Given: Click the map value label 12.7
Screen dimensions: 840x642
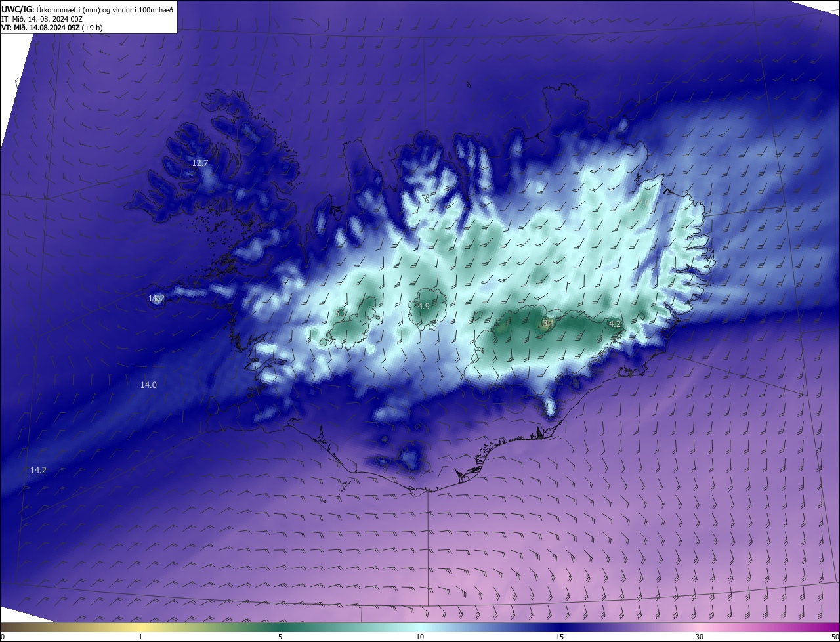Looking at the screenshot, I should click(x=199, y=163).
